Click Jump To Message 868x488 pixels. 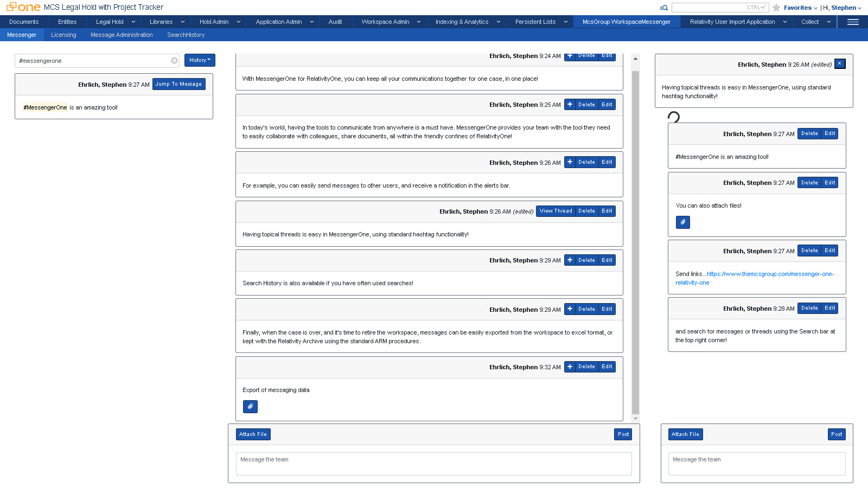click(x=178, y=84)
